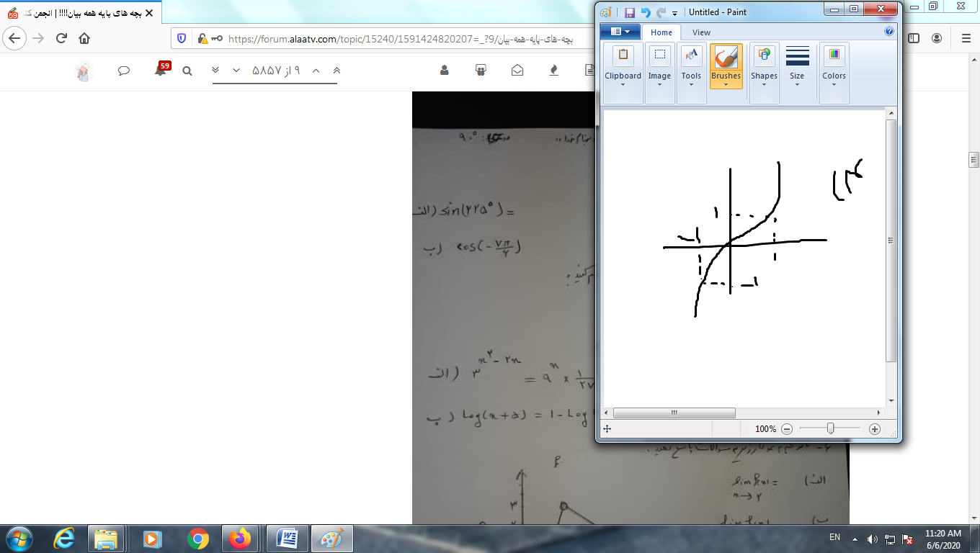Click the zoom out minus button in Paint
Viewport: 980px width, 553px height.
click(787, 429)
